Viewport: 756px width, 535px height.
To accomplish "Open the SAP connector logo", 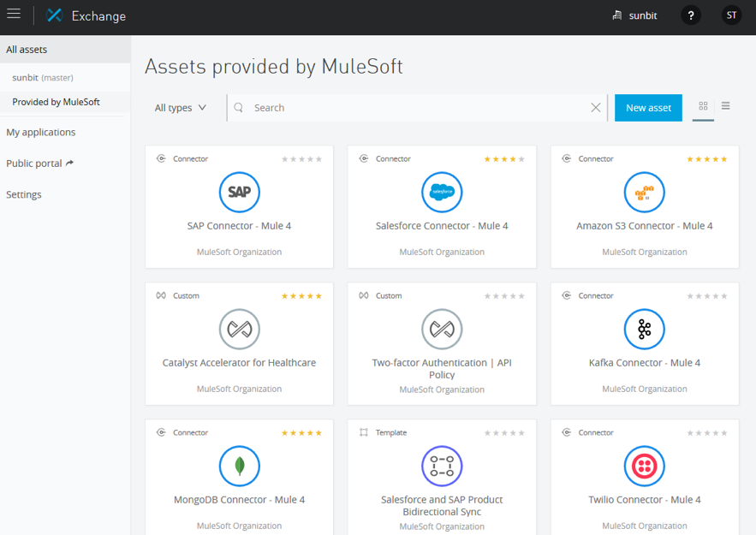I will (x=240, y=193).
